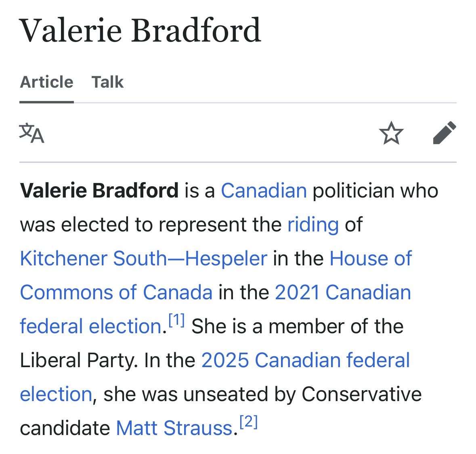Click the word unseated in the paragraph

226,394
